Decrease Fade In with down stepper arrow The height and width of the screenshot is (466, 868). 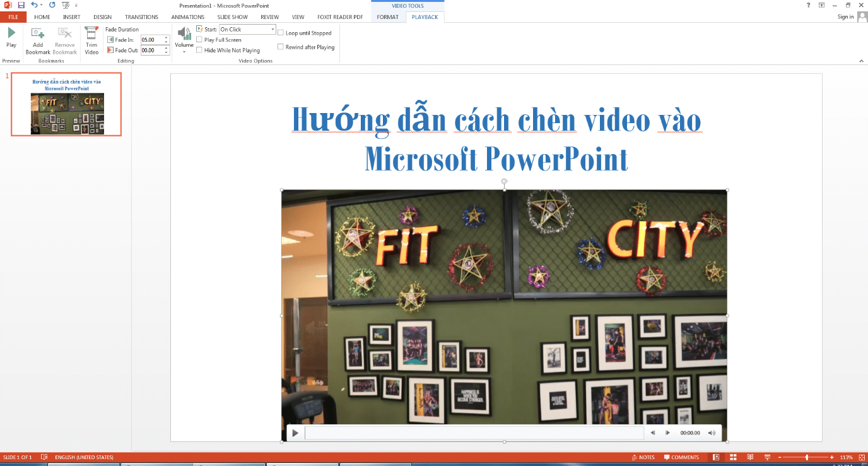coord(166,42)
